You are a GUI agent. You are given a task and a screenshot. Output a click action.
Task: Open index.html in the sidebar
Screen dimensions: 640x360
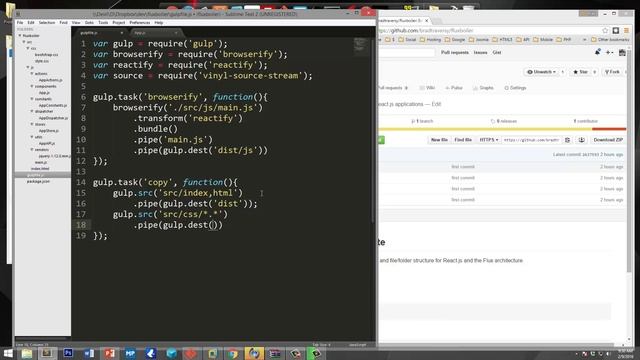pos(40,169)
